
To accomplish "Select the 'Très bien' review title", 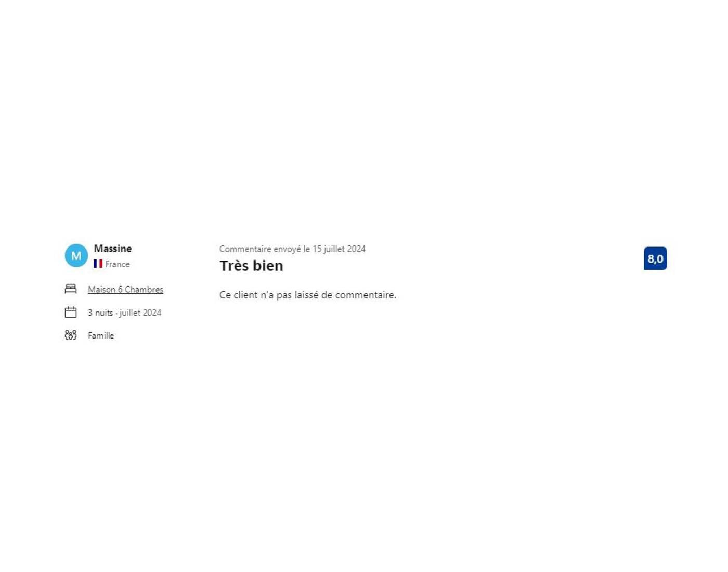I will [251, 266].
